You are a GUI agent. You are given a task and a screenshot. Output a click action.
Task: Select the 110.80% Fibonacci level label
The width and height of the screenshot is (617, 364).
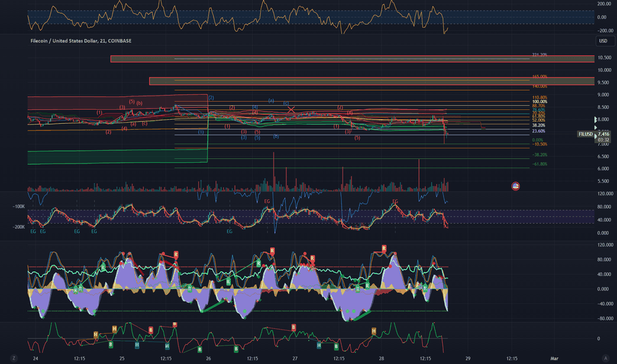click(540, 97)
